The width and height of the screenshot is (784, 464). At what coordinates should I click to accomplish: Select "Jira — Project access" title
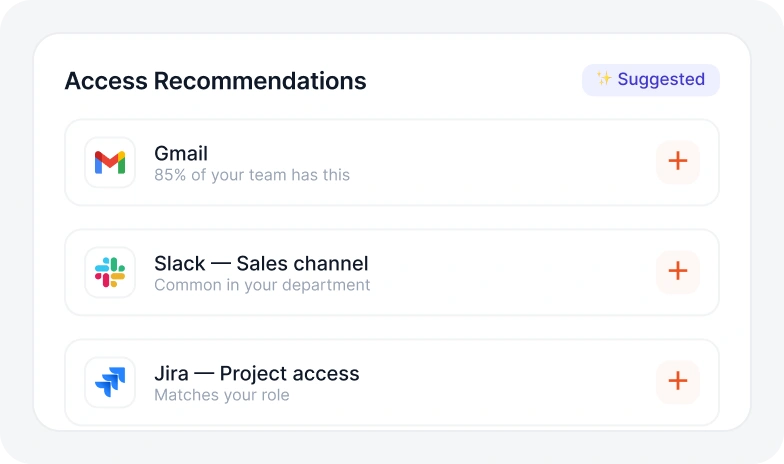click(x=256, y=374)
